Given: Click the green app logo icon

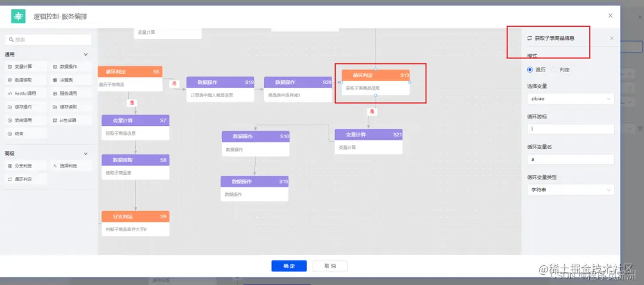Looking at the screenshot, I should [x=18, y=17].
